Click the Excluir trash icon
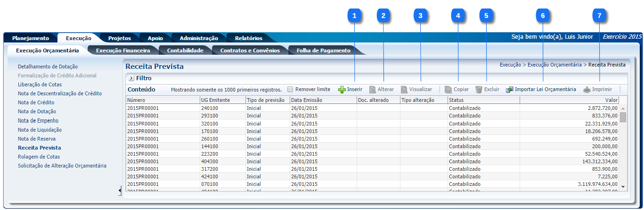Image resolution: width=644 pixels, height=210 pixels. coord(479,90)
